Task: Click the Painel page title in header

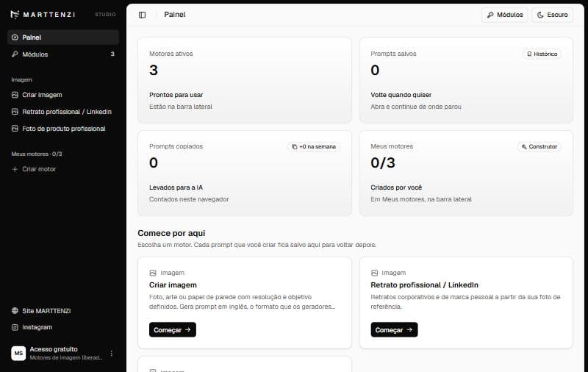Action: tap(175, 15)
